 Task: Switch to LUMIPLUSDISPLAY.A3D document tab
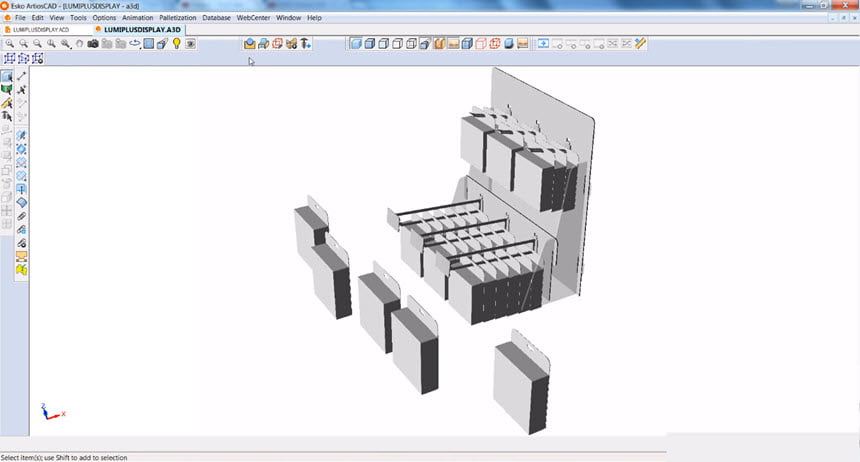pyautogui.click(x=138, y=29)
